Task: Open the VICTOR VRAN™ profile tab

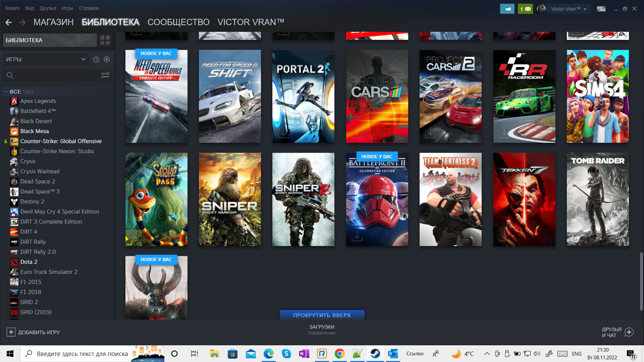Action: point(251,22)
